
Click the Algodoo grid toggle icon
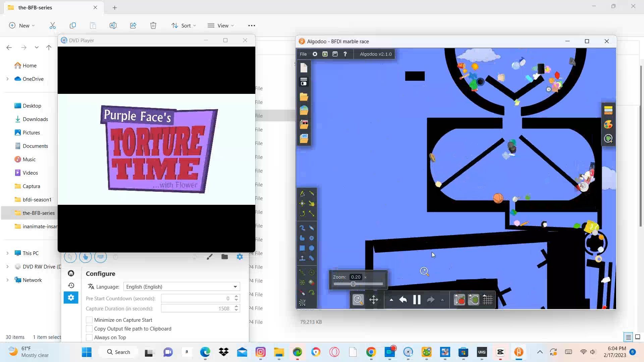(488, 300)
